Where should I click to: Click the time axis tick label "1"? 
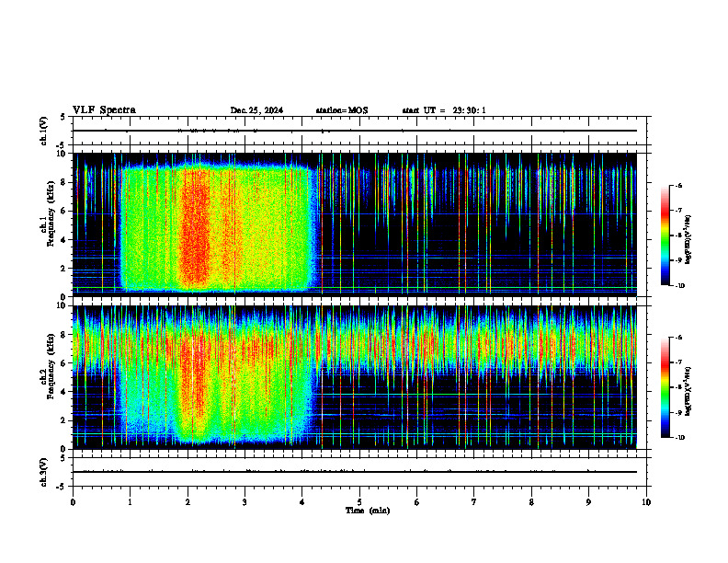pyautogui.click(x=131, y=502)
